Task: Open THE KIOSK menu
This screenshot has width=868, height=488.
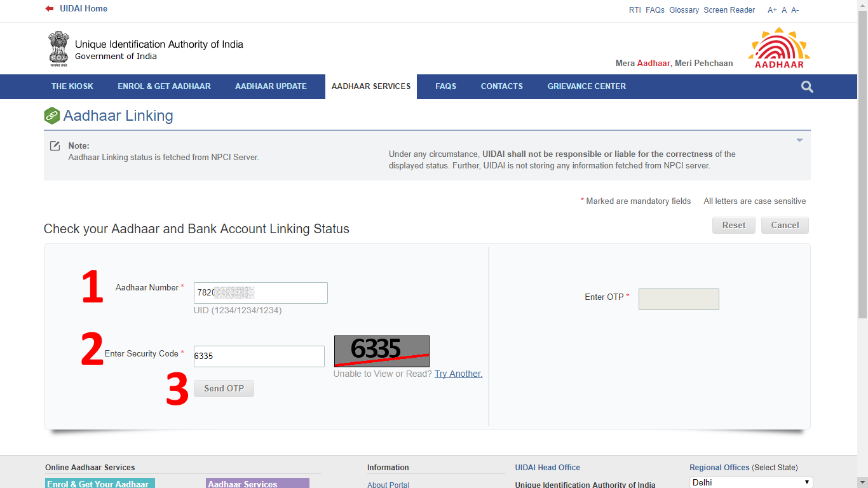Action: point(72,86)
